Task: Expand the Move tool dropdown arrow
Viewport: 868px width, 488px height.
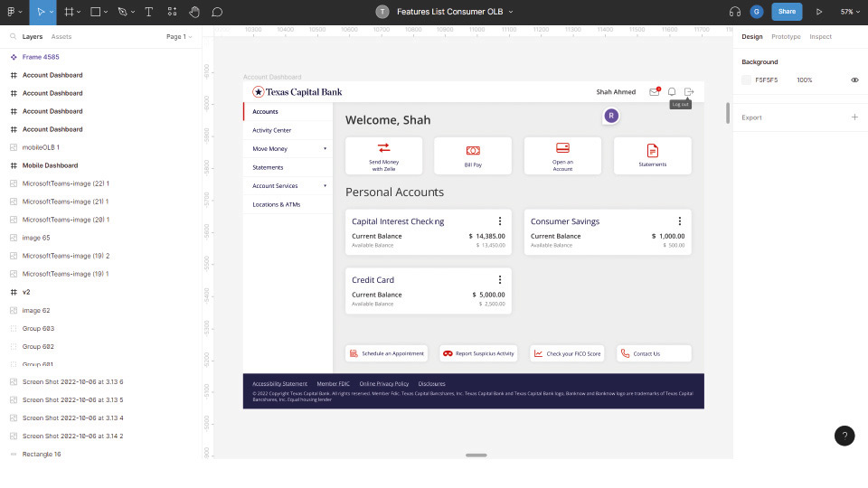Action: (x=52, y=12)
